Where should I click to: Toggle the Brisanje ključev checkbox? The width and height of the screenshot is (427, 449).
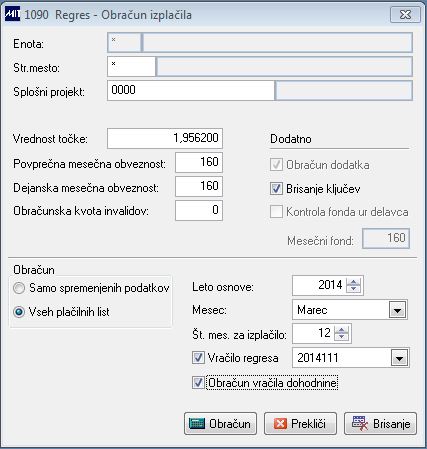point(276,189)
